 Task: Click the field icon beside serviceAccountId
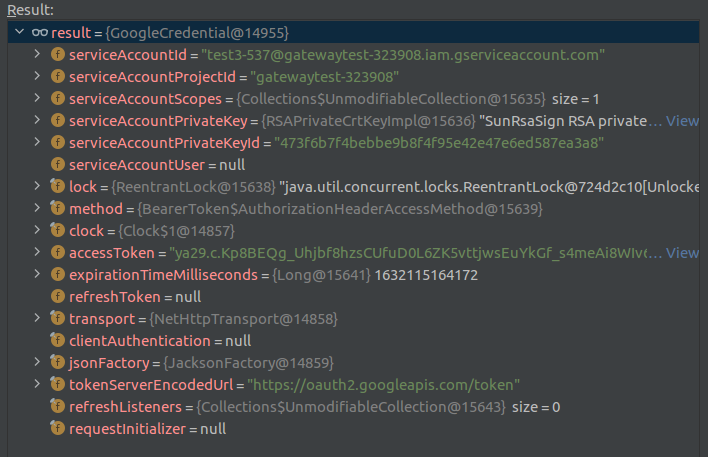click(58, 54)
